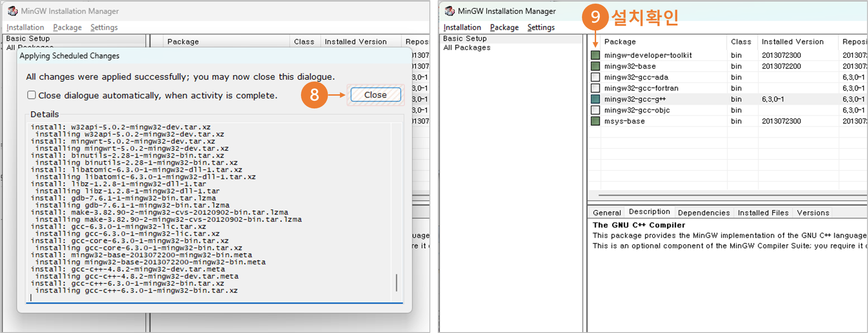868x333 pixels.
Task: Select the mingw32-gcc-ada row name
Action: [636, 77]
